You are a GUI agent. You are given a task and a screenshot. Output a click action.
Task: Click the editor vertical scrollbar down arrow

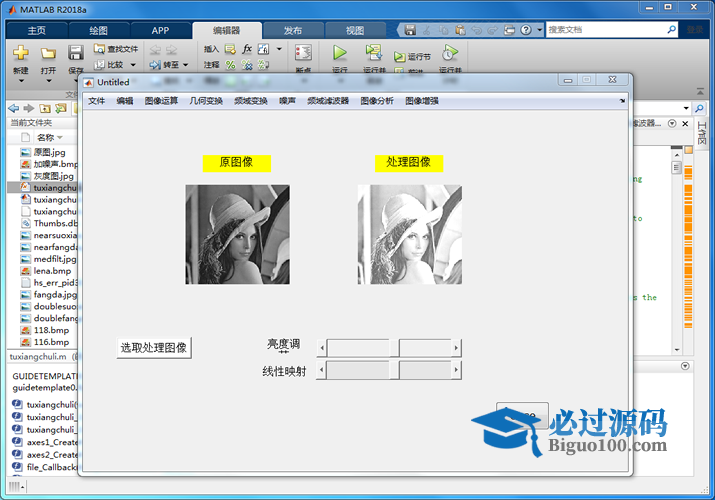[677, 350]
